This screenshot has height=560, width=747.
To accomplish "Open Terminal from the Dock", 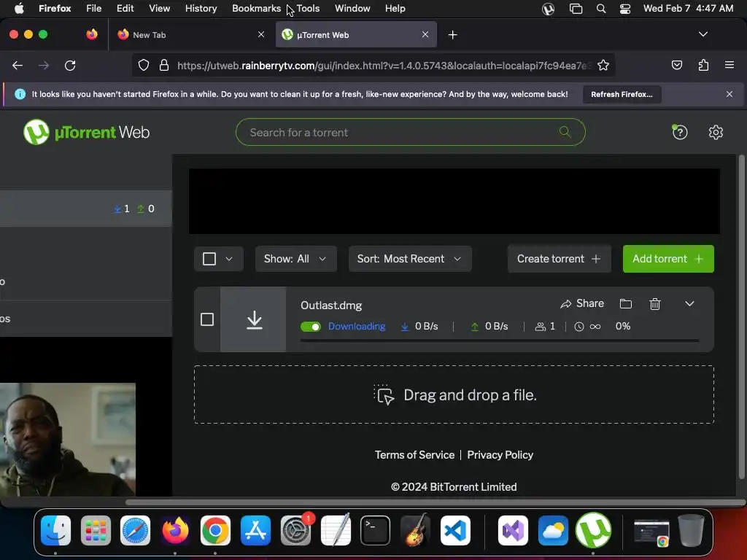I will coord(376,530).
